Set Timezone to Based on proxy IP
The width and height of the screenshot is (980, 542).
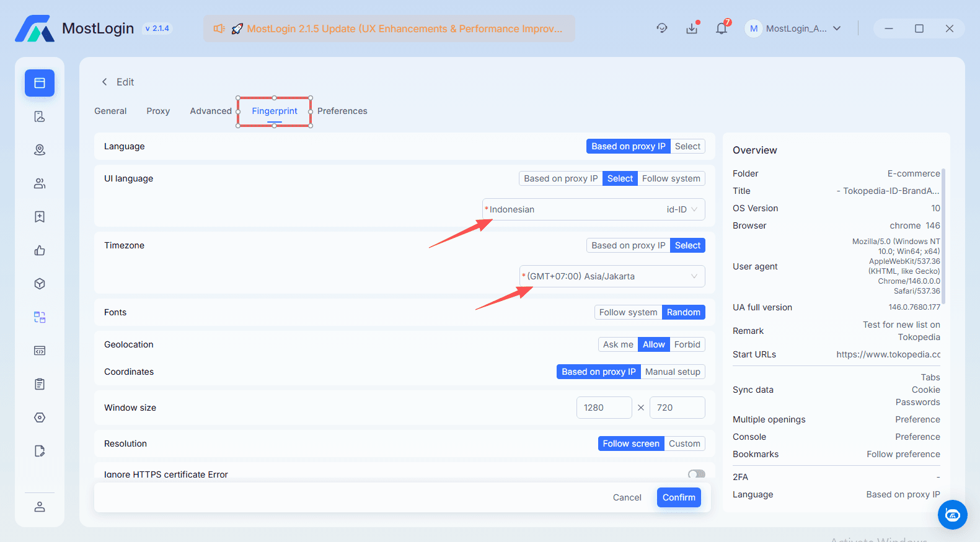[x=628, y=245]
